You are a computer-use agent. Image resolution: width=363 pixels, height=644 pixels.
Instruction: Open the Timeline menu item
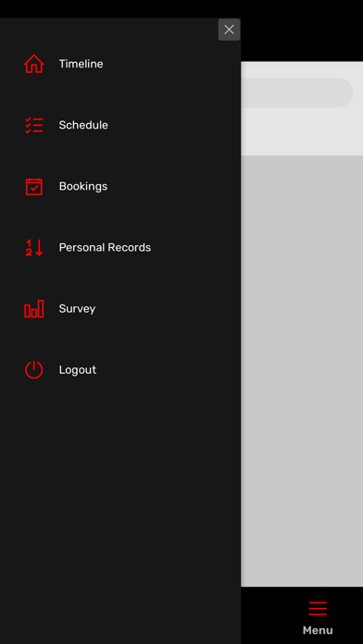(81, 64)
